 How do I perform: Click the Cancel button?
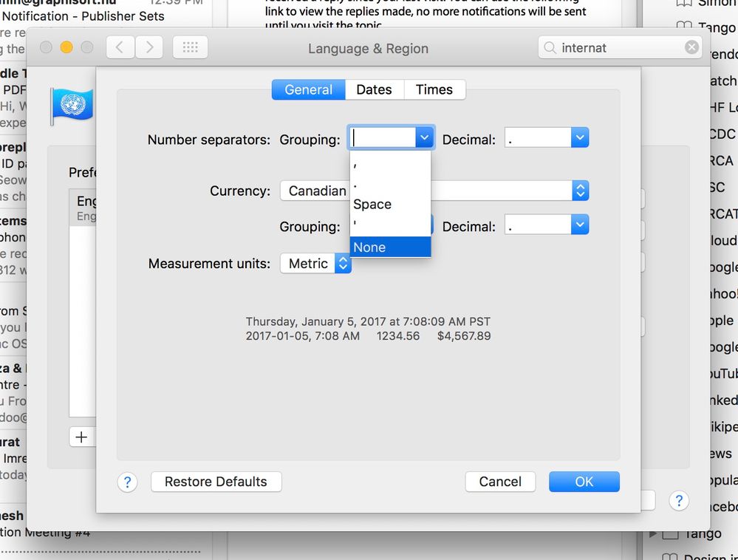click(x=500, y=482)
